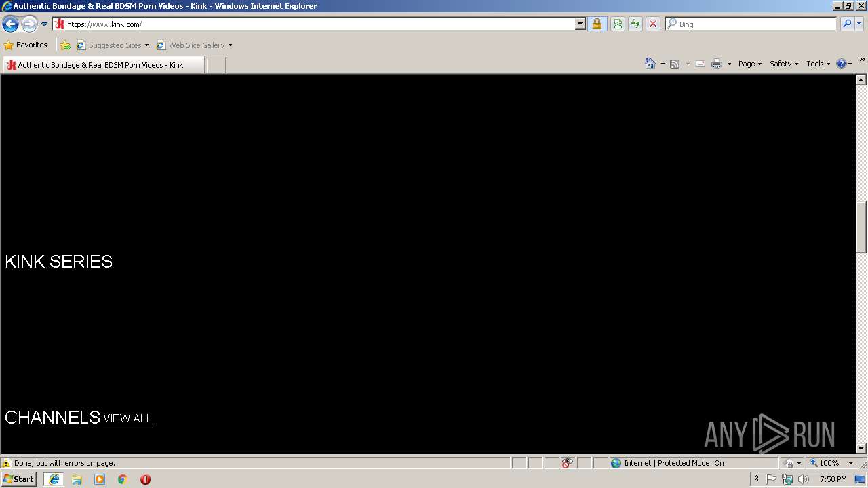Viewport: 868px width, 488px height.
Task: Print the page with the printer icon
Action: pyautogui.click(x=717, y=64)
